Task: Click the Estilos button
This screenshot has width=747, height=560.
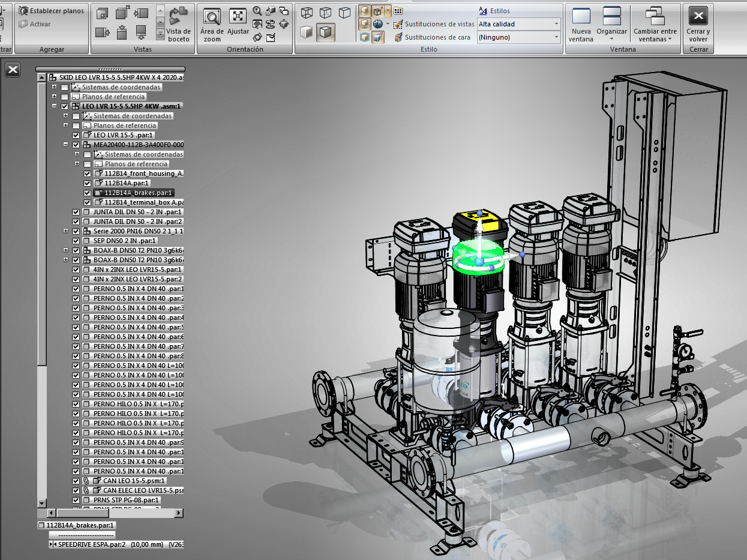Action: [494, 11]
